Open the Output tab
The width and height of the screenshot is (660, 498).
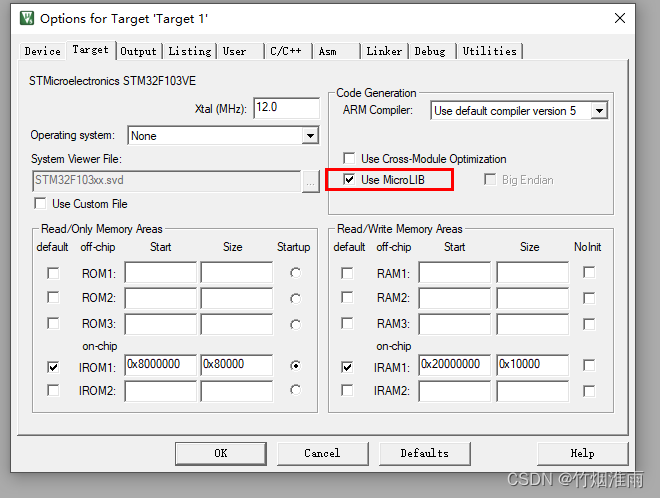pos(138,51)
